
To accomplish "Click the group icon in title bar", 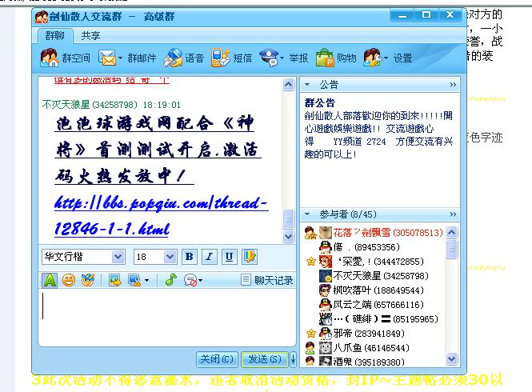I will [x=42, y=17].
